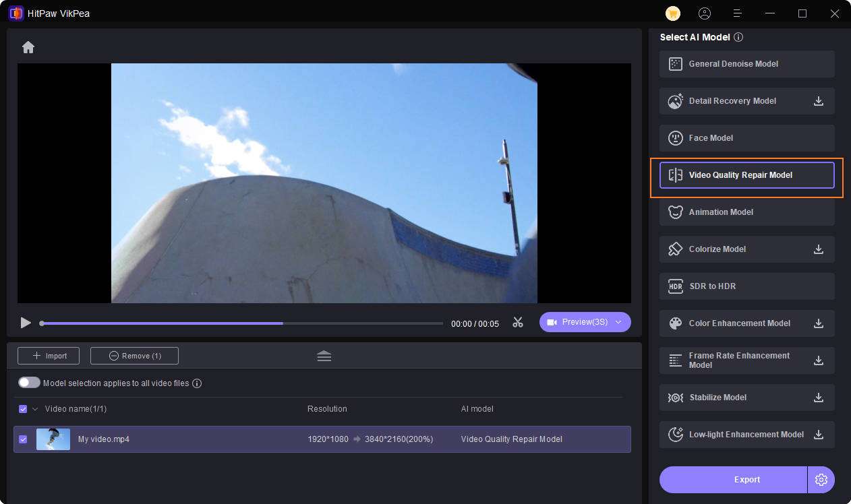This screenshot has width=851, height=504.
Task: Select the Animation Model
Action: coord(747,212)
